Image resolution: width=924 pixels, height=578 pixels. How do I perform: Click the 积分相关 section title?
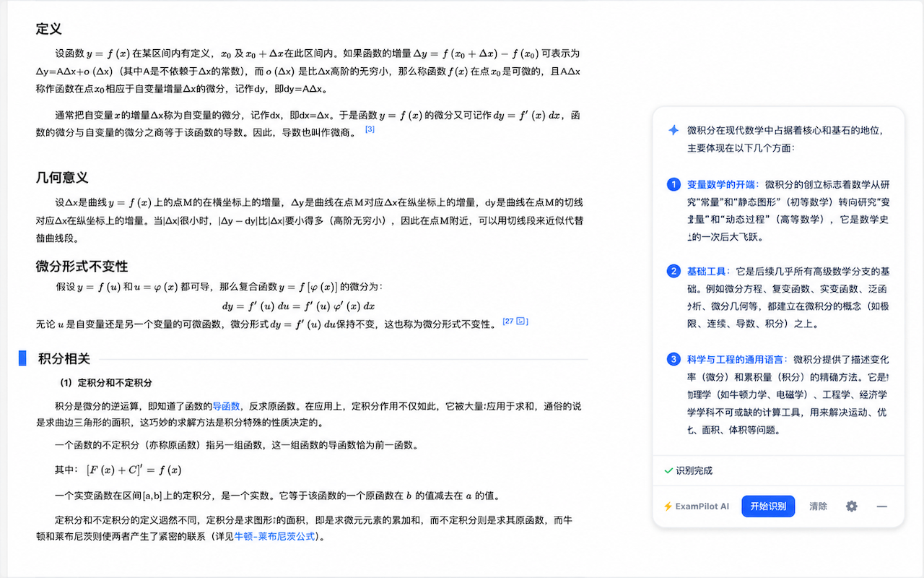[64, 358]
